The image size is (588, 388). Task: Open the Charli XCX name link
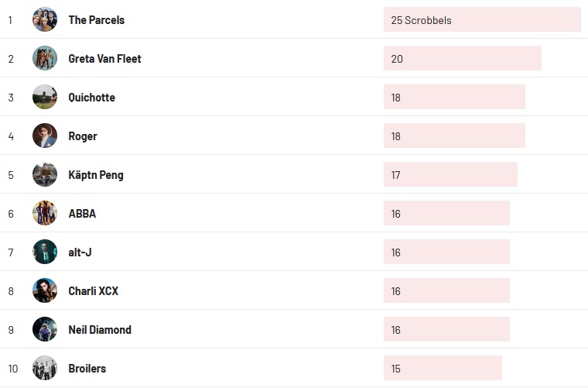pyautogui.click(x=93, y=291)
